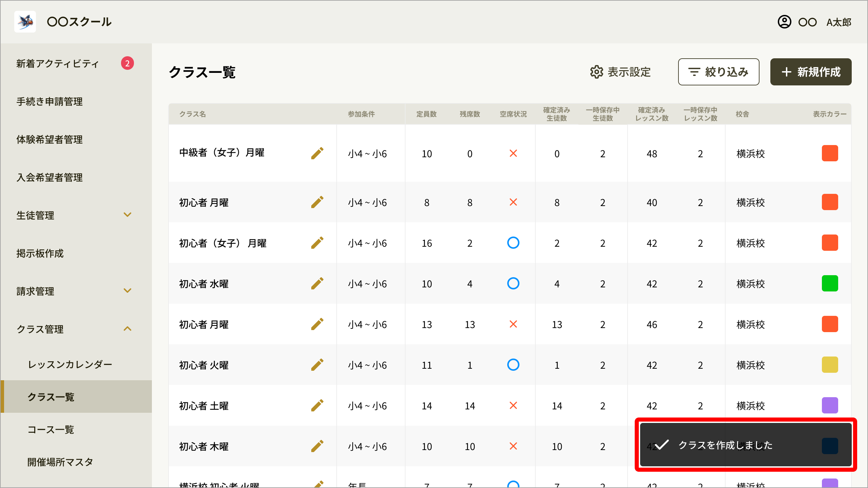Edit 初心者（女子）月曜 class with pencil

pyautogui.click(x=317, y=243)
